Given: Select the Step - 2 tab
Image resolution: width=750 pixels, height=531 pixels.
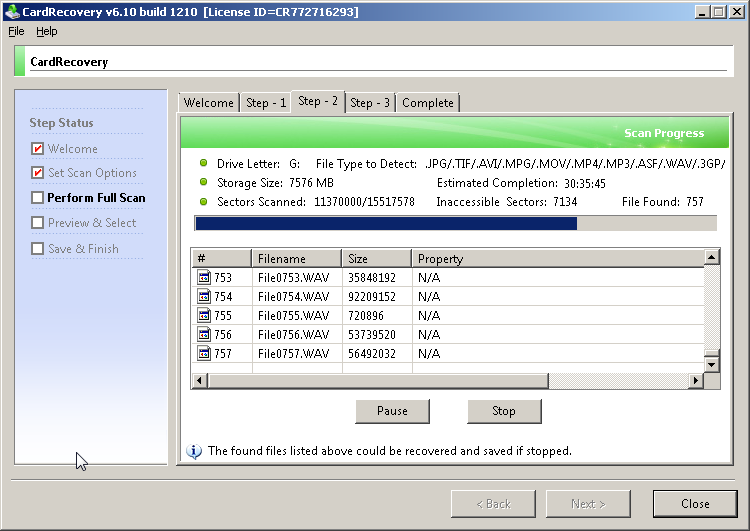Looking at the screenshot, I should click(318, 101).
